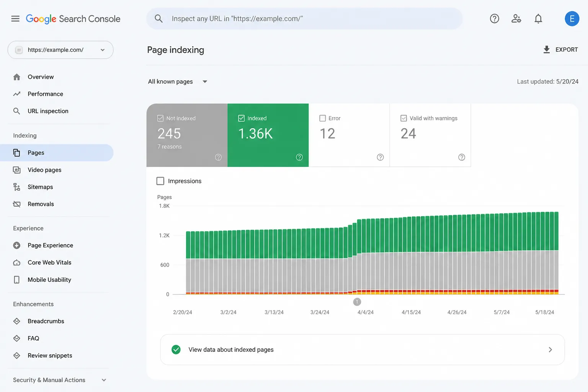The image size is (588, 392).
Task: Click the 245 not indexed count
Action: click(x=169, y=134)
